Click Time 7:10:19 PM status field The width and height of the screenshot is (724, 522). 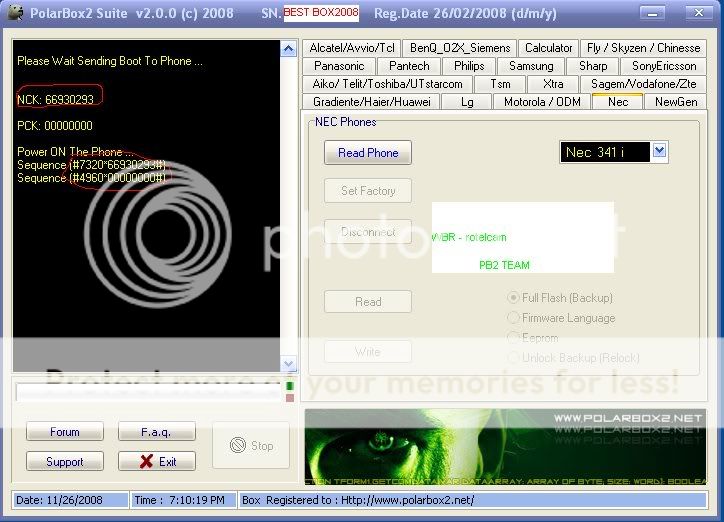183,500
